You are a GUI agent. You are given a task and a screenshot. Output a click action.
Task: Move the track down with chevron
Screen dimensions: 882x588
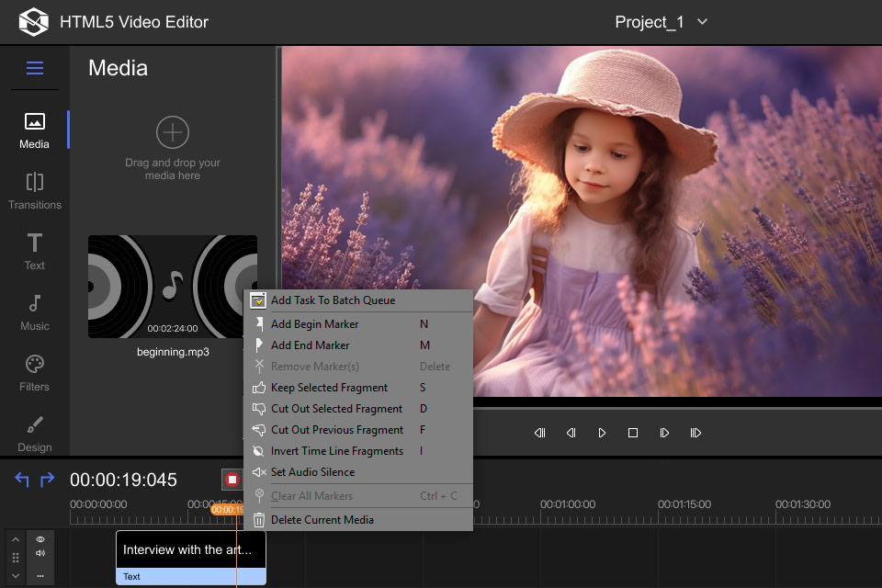(16, 576)
